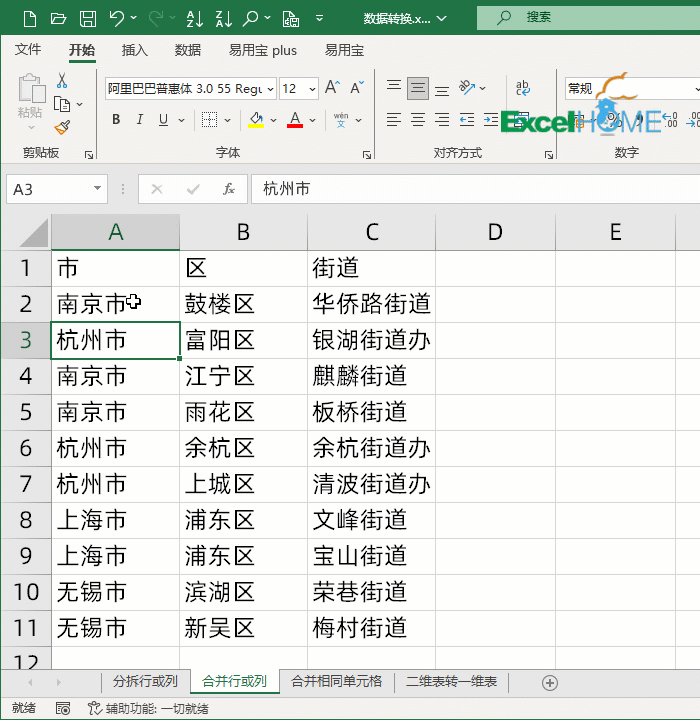
Task: Open macro recording status bar icon
Action: (63, 709)
